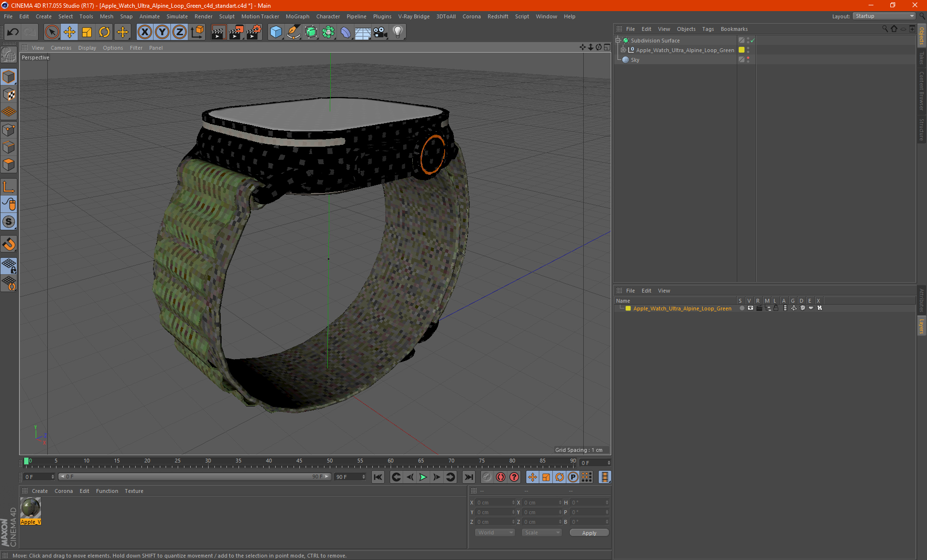Click the timeline range slider bar
Screen dimensions: 927x560
(x=195, y=476)
